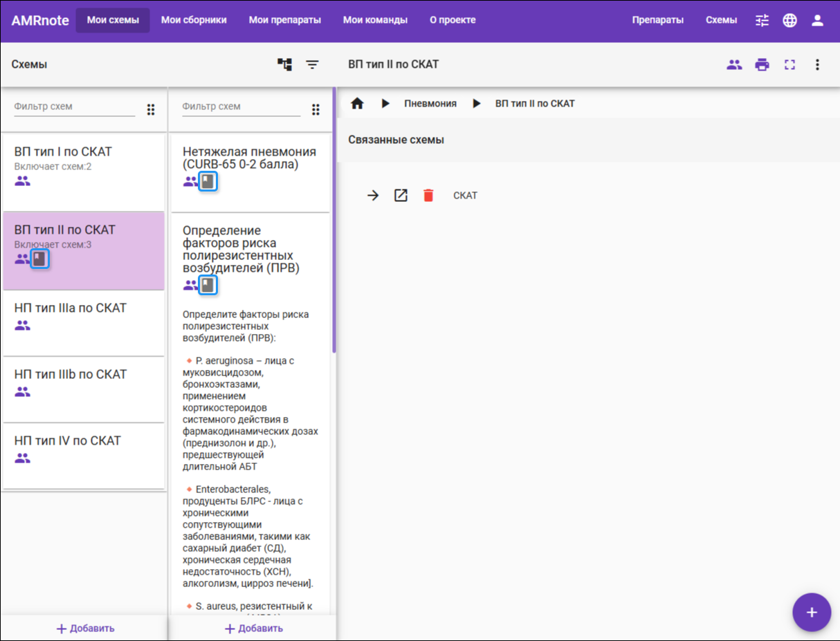The width and height of the screenshot is (840, 641).
Task: Open Схемы link in the top bar
Action: click(721, 20)
